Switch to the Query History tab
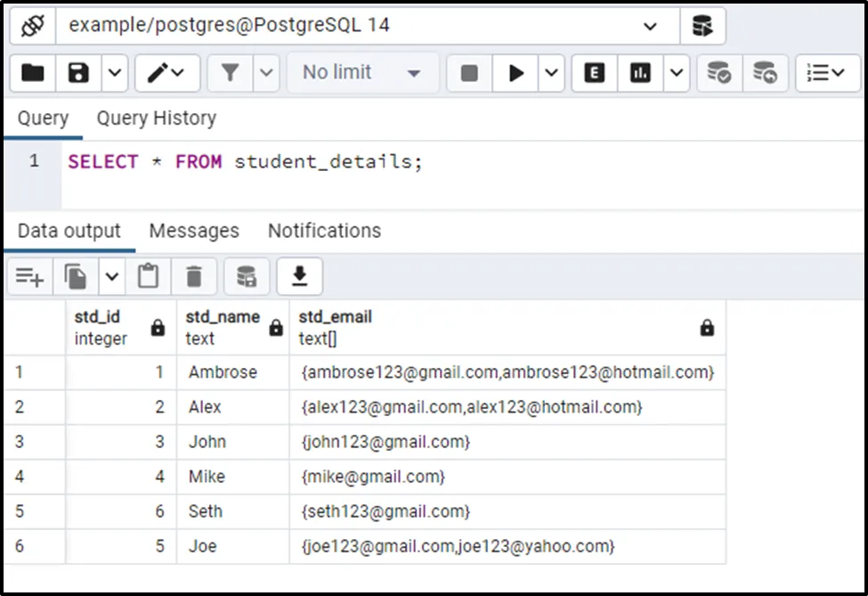The image size is (868, 596). click(156, 118)
